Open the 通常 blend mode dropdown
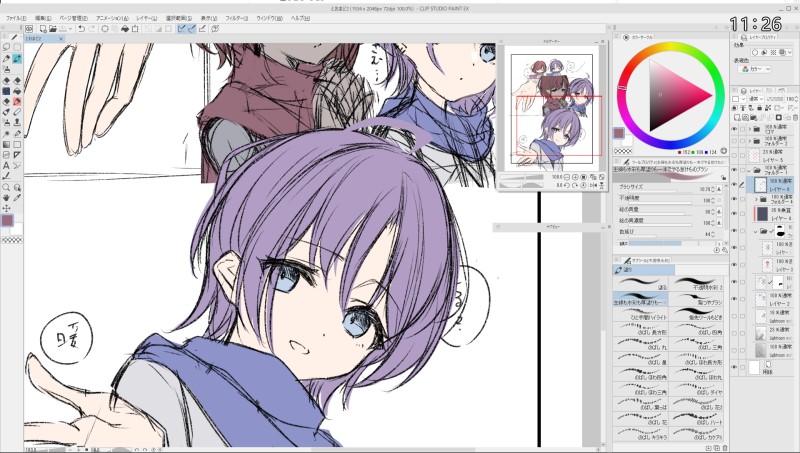800x453 pixels. pos(756,99)
